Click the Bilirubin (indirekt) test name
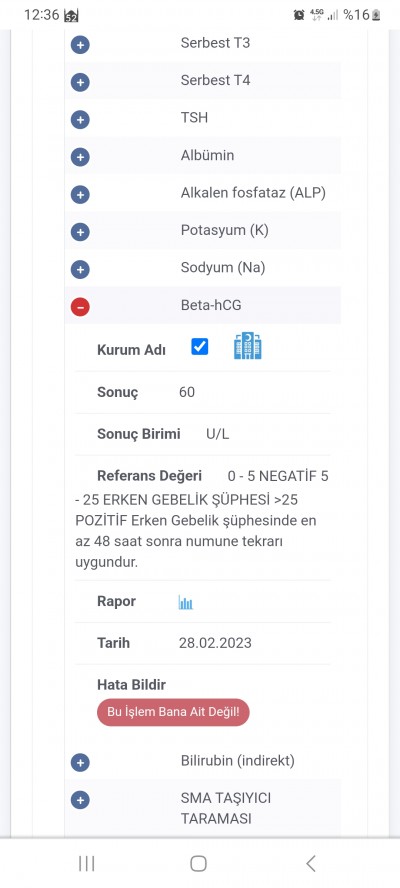Viewport: 400px width, 888px height. [237, 761]
